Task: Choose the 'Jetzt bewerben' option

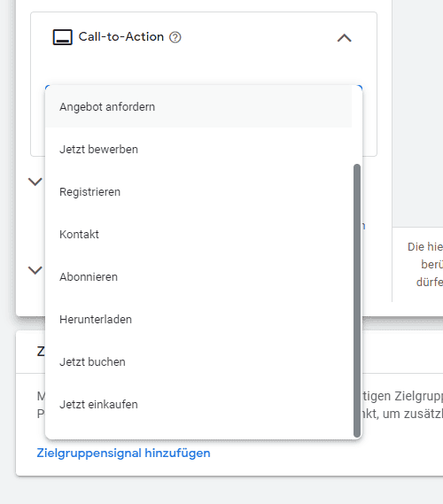Action: coord(198,149)
